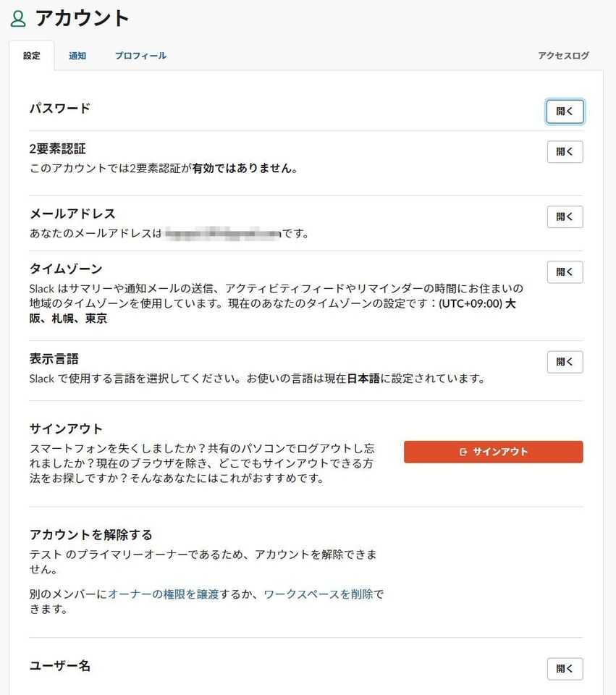Open メールアドレス change settings
616x695 pixels.
click(565, 216)
